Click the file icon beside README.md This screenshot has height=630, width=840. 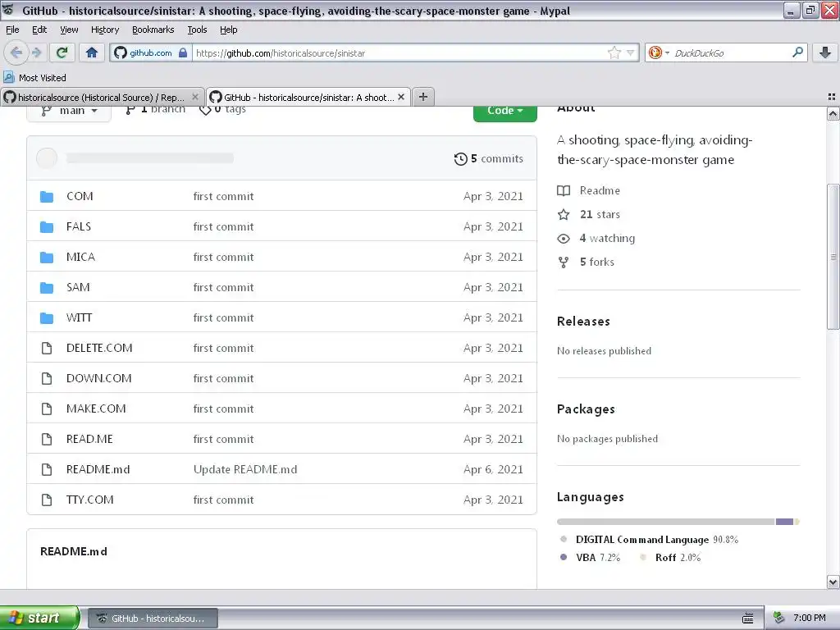click(47, 470)
